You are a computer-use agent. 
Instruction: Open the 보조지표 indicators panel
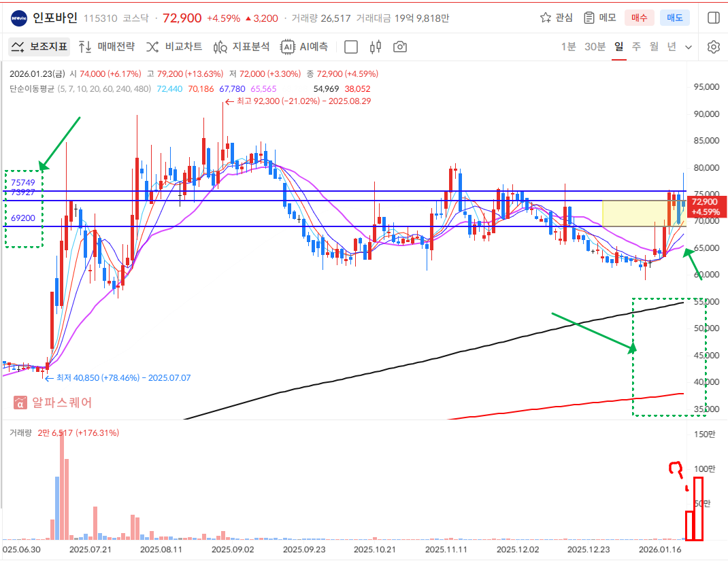pyautogui.click(x=39, y=47)
